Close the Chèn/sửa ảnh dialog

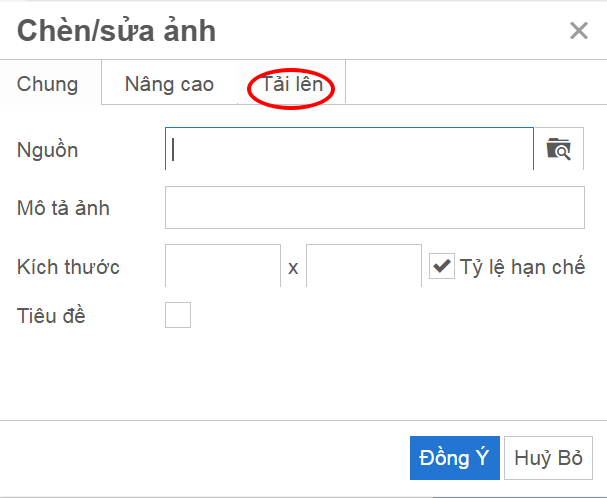(579, 31)
